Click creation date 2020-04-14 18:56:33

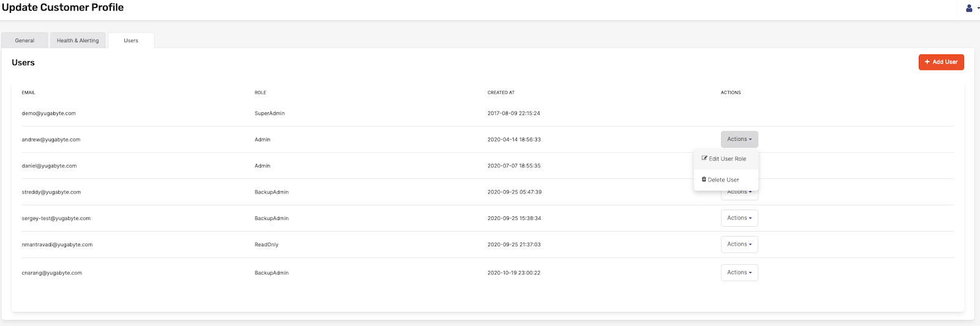tap(514, 140)
